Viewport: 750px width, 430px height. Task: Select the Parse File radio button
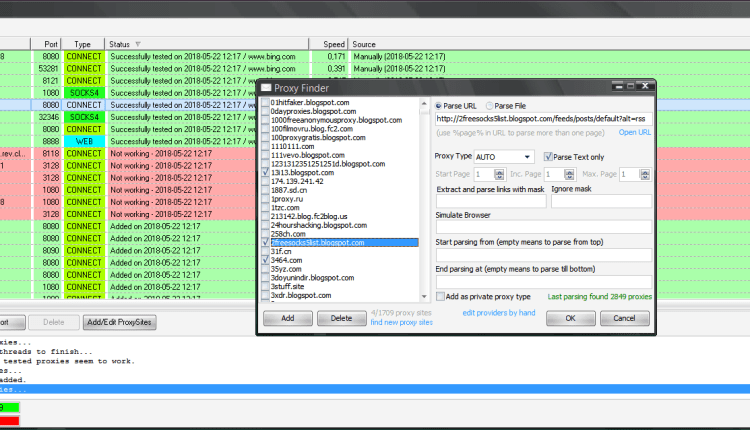[x=489, y=106]
